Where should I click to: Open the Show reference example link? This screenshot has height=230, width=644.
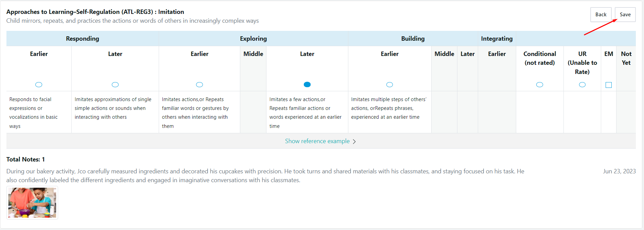point(317,141)
